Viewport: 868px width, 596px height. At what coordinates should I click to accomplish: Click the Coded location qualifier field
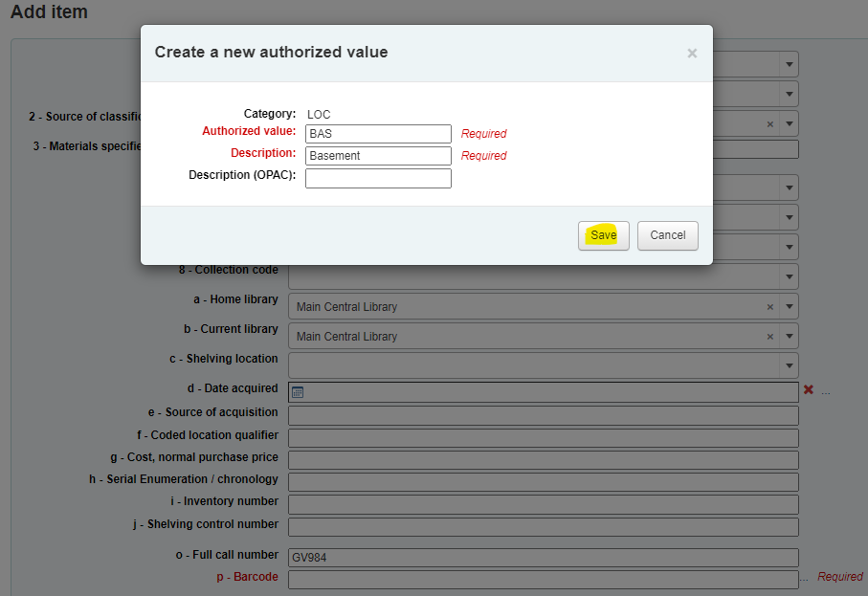point(543,438)
